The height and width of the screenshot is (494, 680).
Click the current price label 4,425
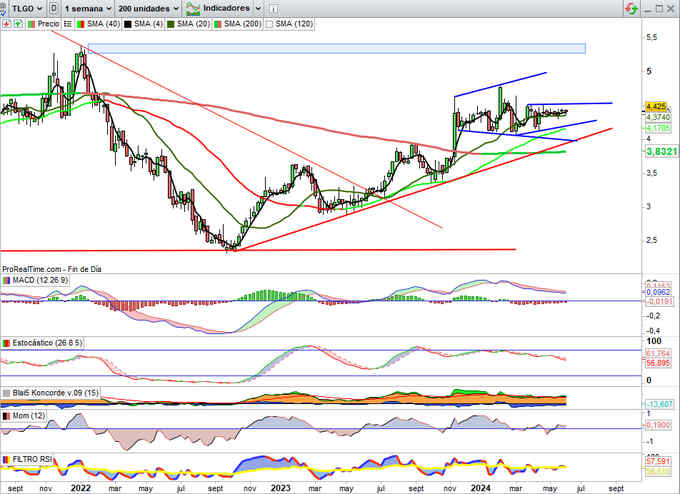point(656,107)
